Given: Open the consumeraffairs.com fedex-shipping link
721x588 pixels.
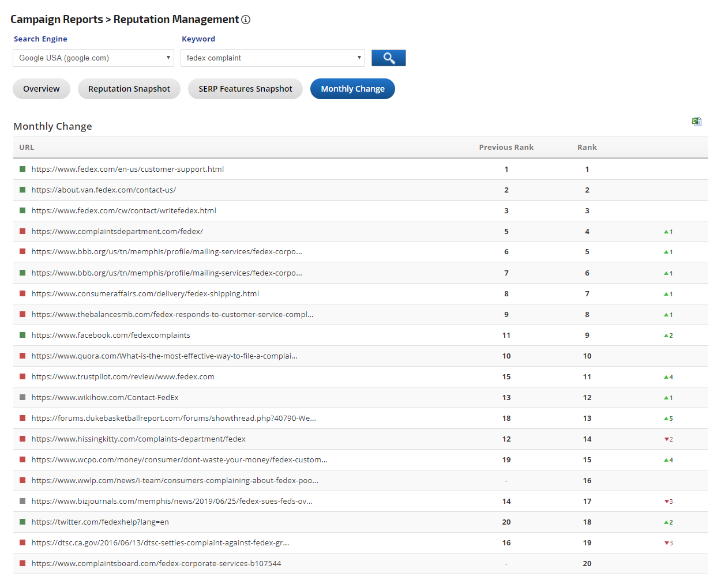Looking at the screenshot, I should [x=145, y=294].
